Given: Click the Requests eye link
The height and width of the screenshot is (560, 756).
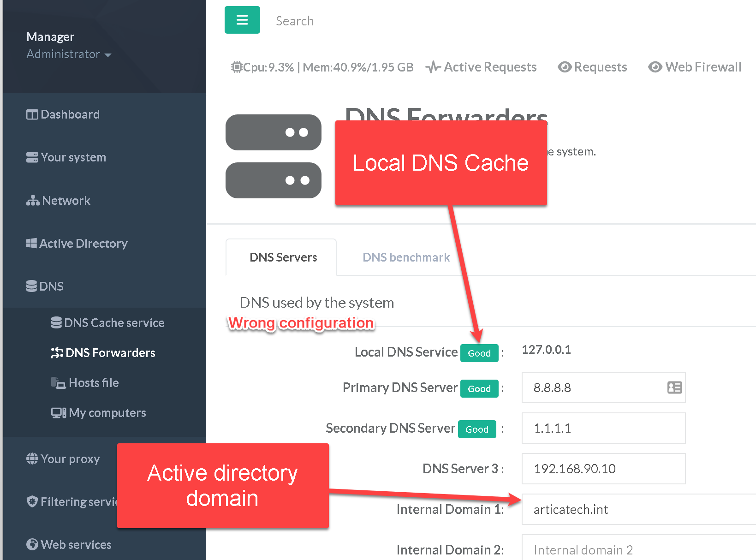Looking at the screenshot, I should click(593, 67).
